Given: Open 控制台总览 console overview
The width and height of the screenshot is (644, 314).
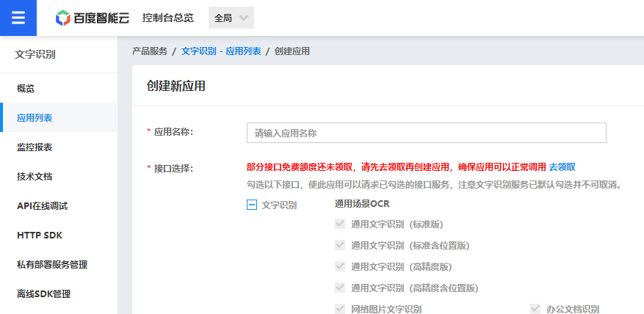Looking at the screenshot, I should coord(168,18).
